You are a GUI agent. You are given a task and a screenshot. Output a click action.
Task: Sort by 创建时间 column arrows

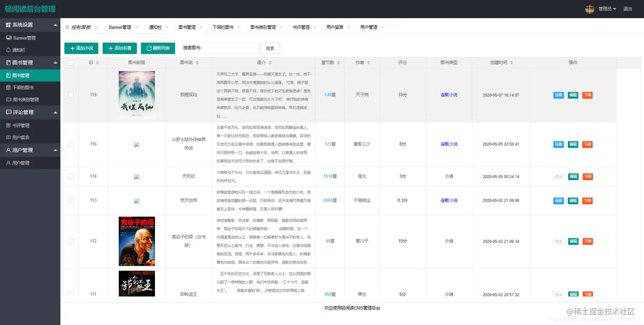pyautogui.click(x=512, y=63)
